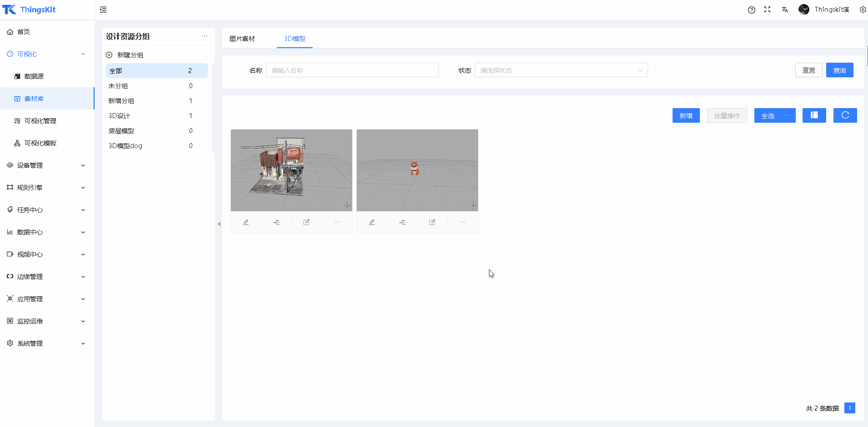
Task: Enter fullscreen mode via top bar icon
Action: (x=768, y=10)
